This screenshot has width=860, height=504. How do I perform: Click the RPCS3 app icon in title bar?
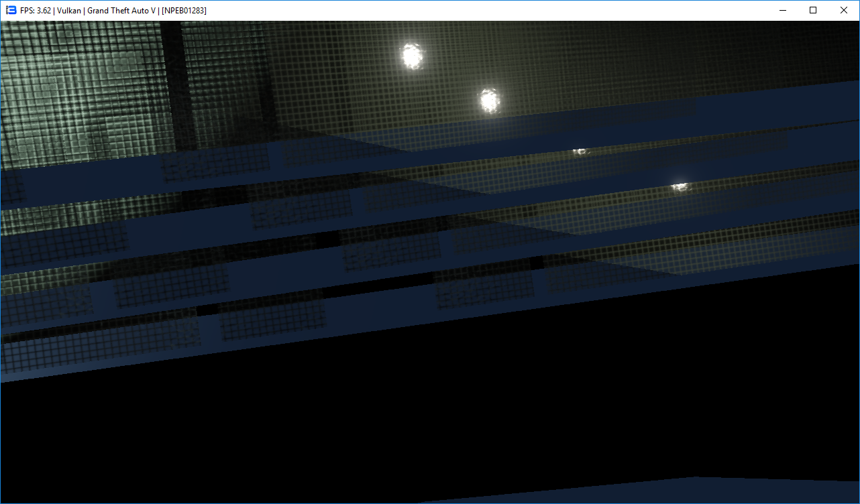(x=11, y=10)
